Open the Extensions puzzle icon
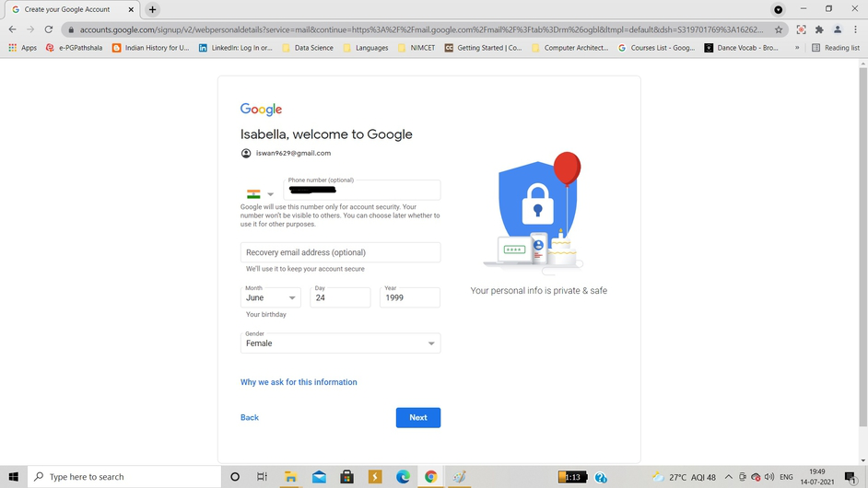 pyautogui.click(x=819, y=29)
